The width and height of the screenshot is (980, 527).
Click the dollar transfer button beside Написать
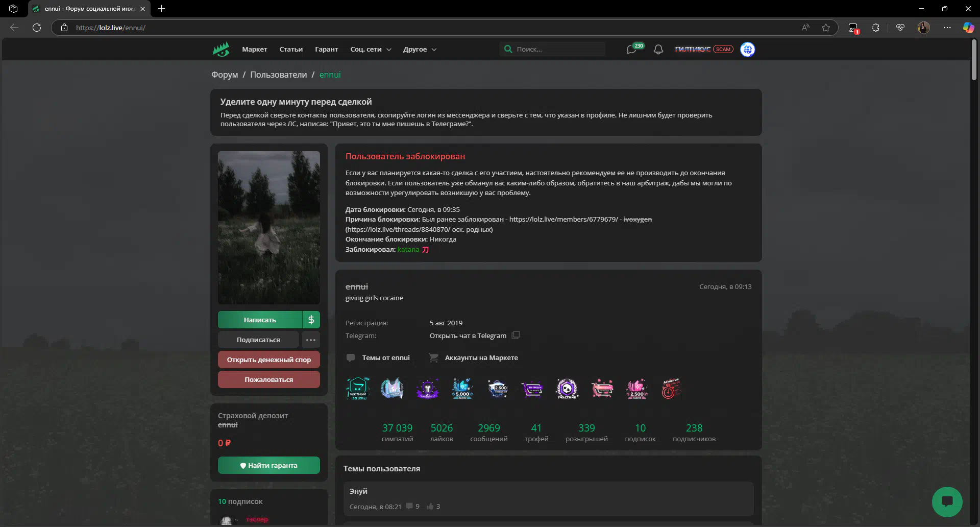coord(311,320)
